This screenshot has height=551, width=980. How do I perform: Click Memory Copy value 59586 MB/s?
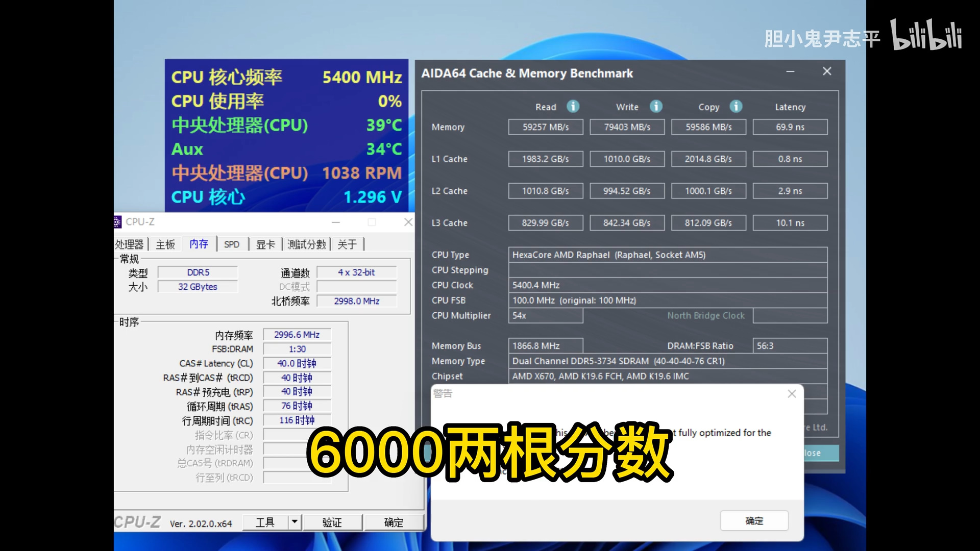(x=708, y=127)
